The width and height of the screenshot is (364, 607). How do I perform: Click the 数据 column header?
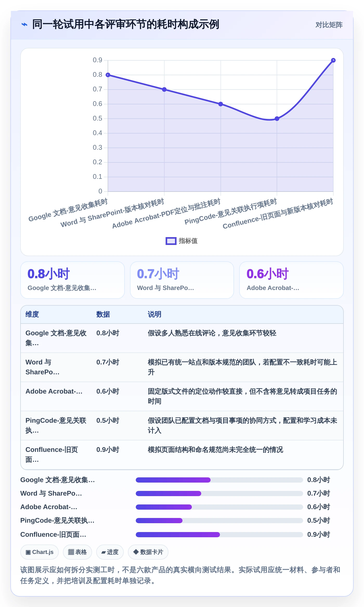103,314
